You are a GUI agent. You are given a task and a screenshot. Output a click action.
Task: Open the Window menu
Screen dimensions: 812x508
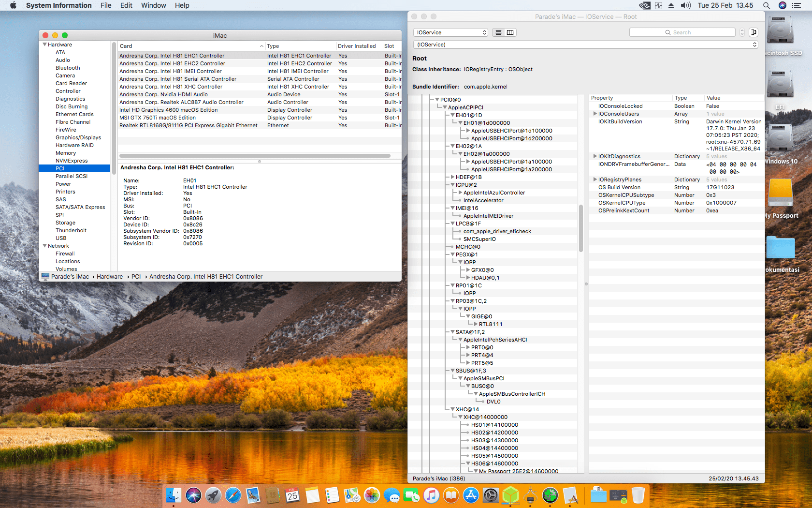[x=153, y=5]
